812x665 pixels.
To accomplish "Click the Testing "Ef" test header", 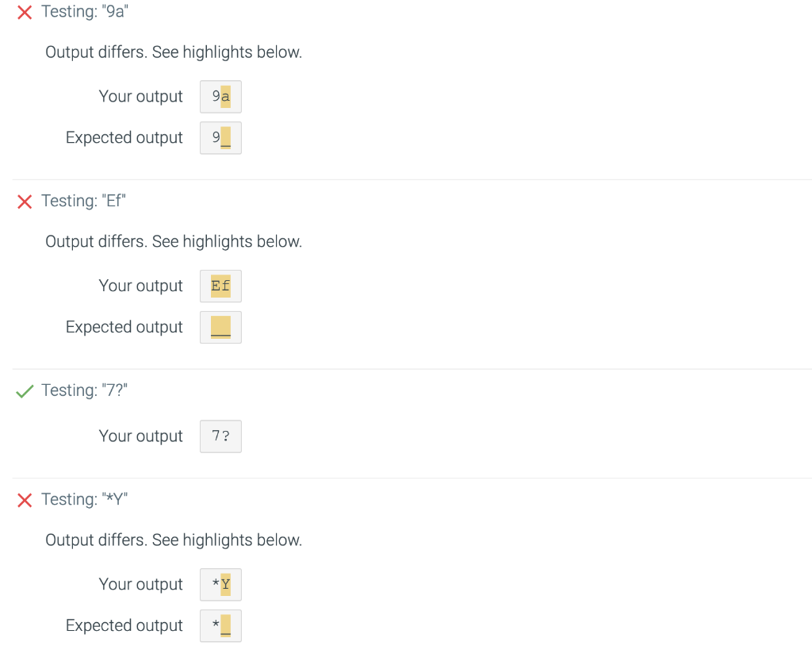I will 83,201.
